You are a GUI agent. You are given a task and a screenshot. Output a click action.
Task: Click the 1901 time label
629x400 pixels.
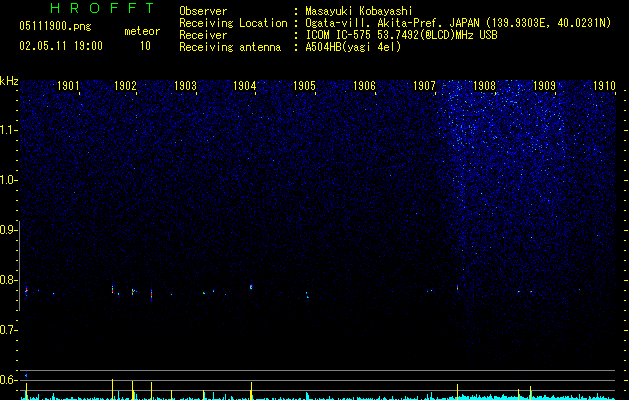click(68, 86)
